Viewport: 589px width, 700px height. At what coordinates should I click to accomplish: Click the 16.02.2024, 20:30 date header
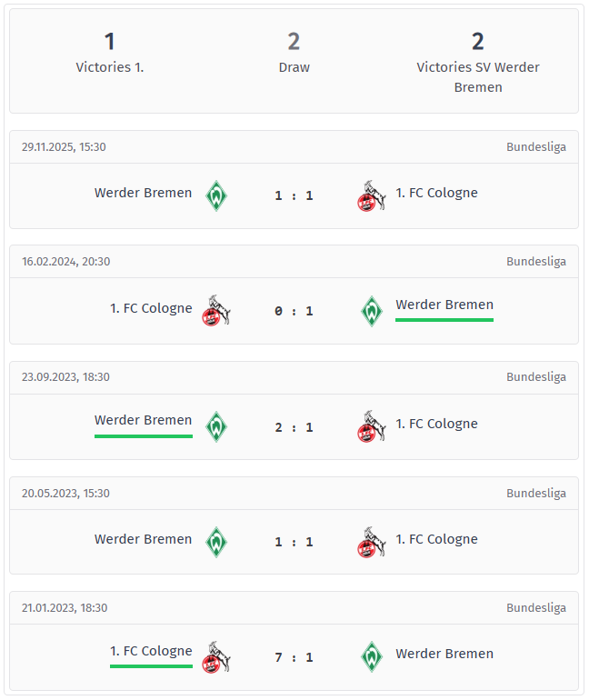(65, 261)
